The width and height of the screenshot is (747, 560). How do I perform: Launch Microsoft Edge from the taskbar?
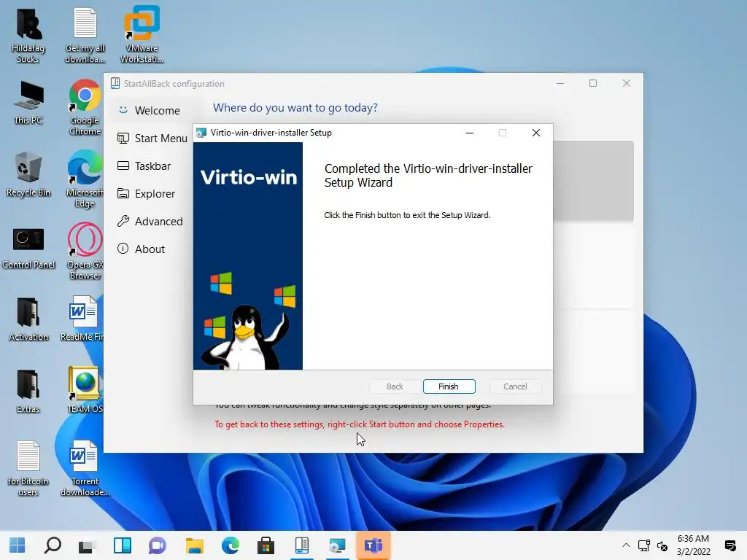point(231,545)
